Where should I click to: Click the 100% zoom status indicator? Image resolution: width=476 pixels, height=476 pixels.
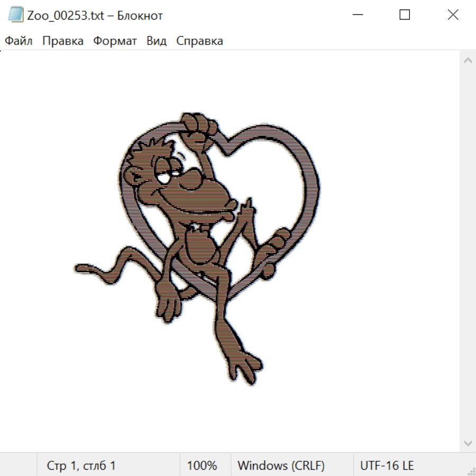click(202, 465)
